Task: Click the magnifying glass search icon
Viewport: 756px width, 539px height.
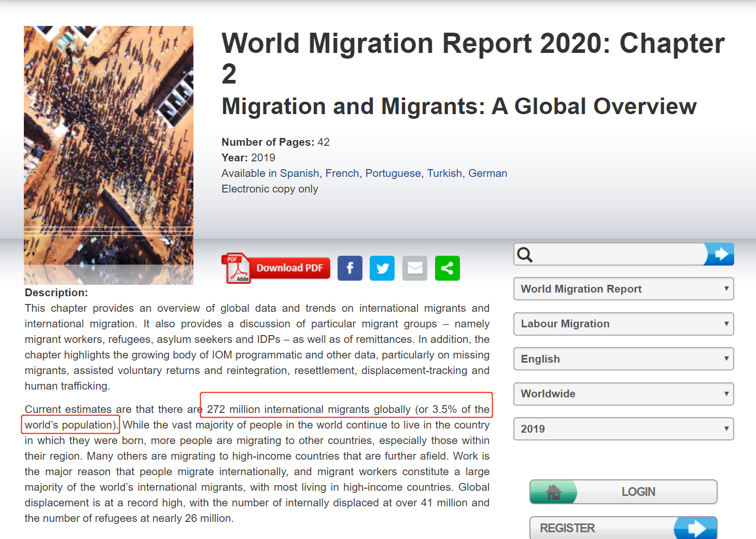Action: click(525, 255)
